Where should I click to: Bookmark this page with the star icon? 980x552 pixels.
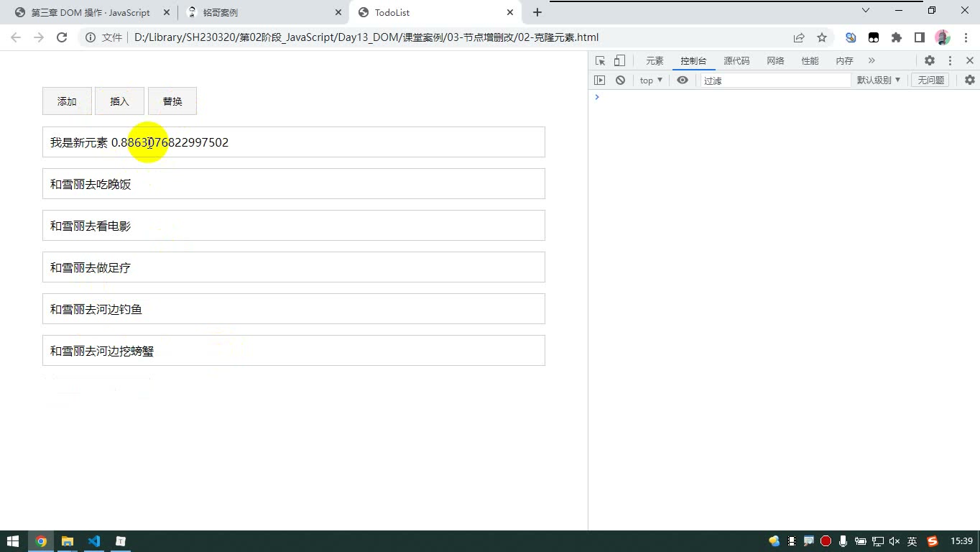coord(822,37)
